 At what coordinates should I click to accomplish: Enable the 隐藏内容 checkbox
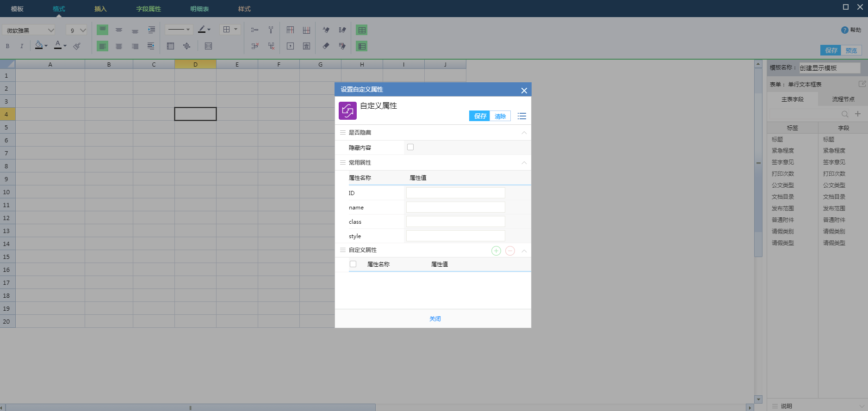410,147
